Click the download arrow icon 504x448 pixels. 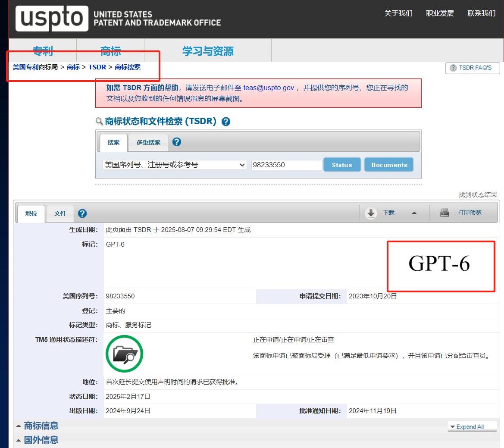(x=371, y=213)
